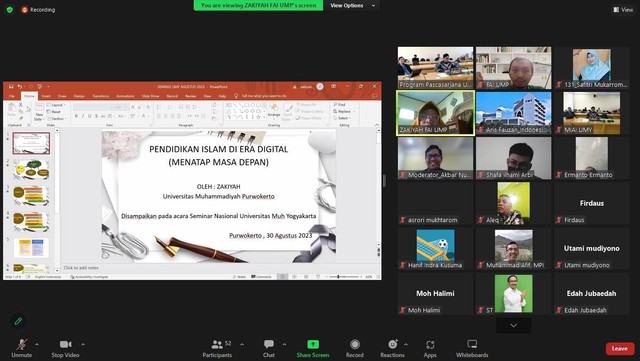
Task: Open the Layout dropdown
Action: pyautogui.click(x=55, y=105)
